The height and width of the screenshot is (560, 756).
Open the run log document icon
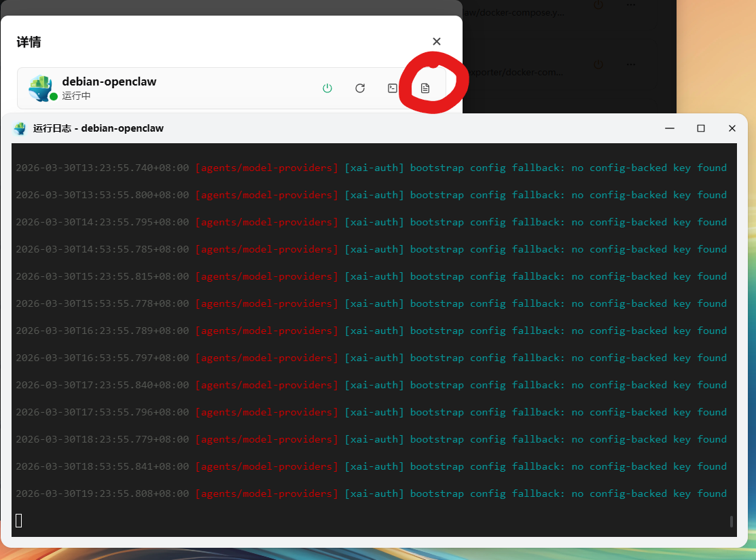(x=425, y=88)
